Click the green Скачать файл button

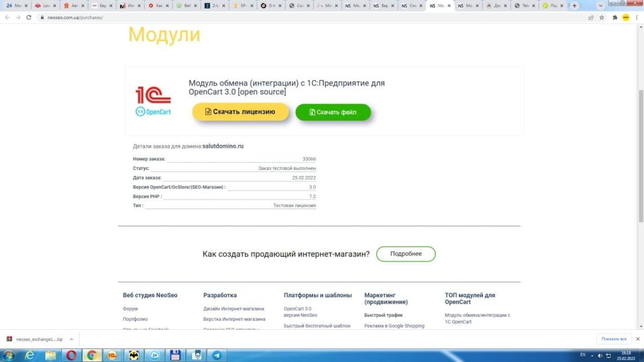(x=333, y=112)
